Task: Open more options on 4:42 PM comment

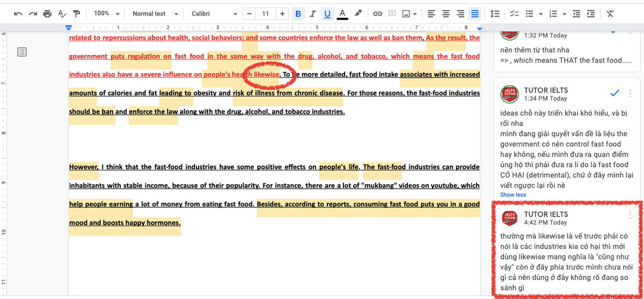Action: 630,214
